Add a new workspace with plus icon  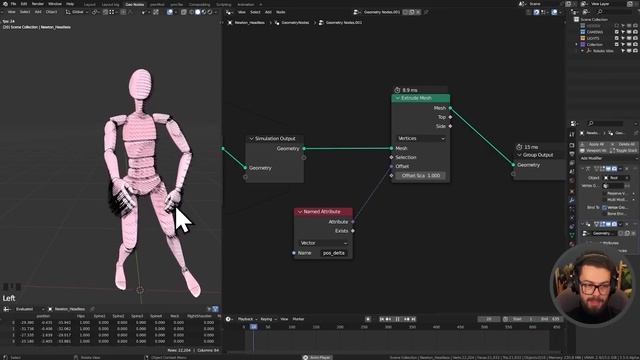tap(260, 4)
